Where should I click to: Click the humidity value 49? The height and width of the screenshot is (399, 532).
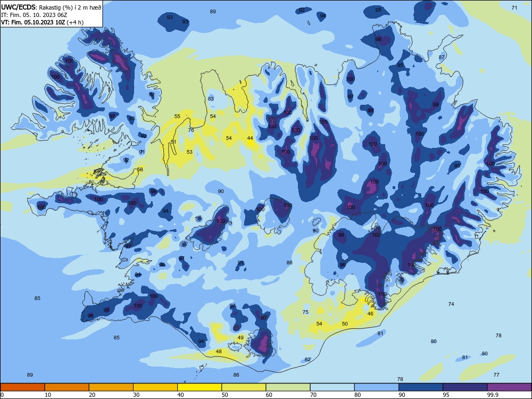click(240, 338)
